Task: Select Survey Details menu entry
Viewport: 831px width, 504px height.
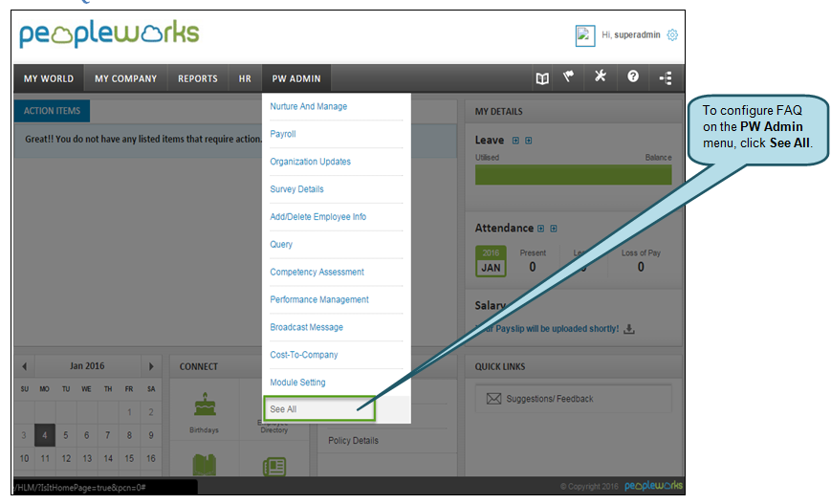Action: pyautogui.click(x=296, y=189)
